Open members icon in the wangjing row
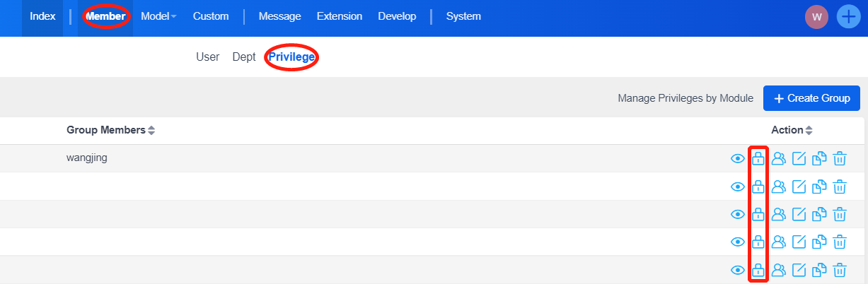Image resolution: width=868 pixels, height=284 pixels. [x=779, y=158]
